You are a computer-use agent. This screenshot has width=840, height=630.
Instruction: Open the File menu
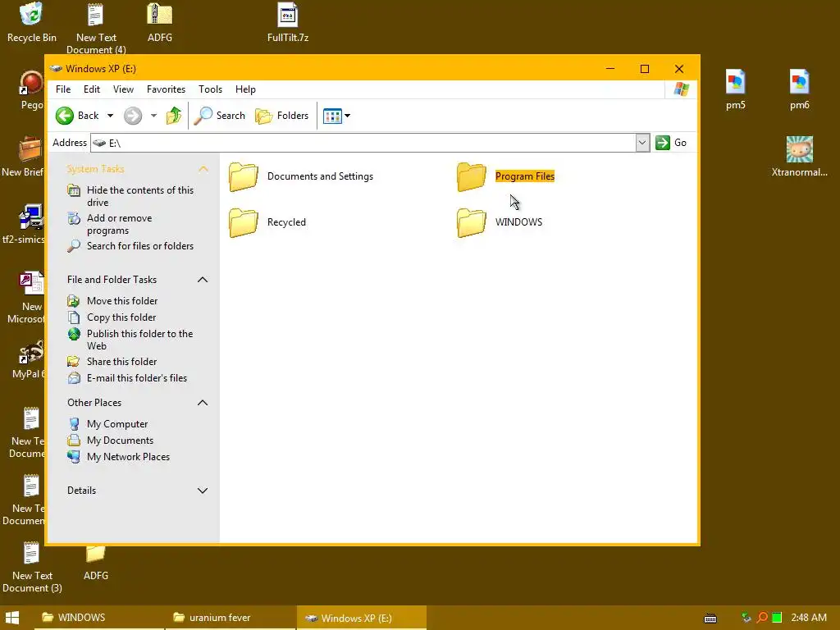click(x=63, y=89)
